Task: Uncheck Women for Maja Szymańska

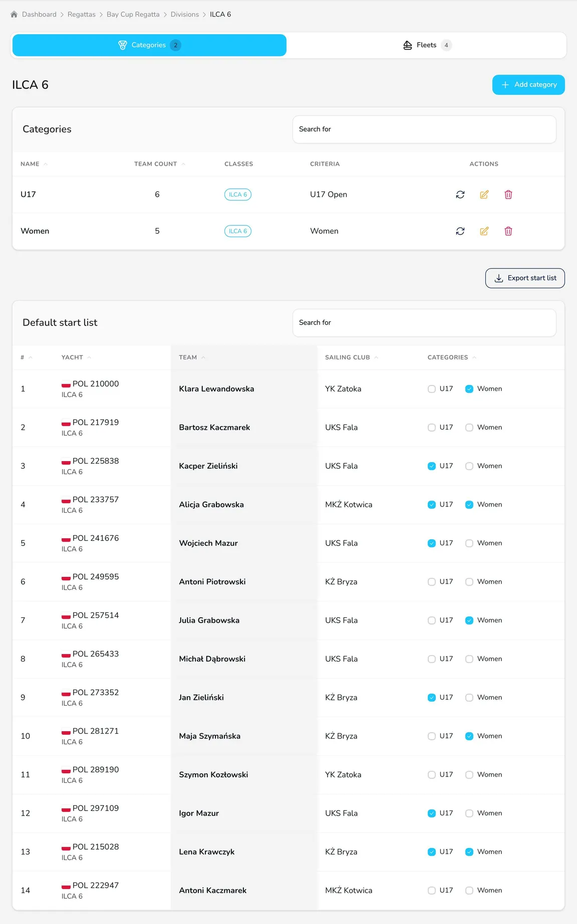Action: click(469, 736)
